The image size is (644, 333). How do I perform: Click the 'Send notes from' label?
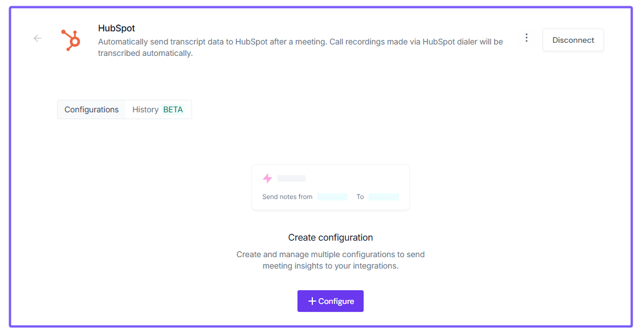(x=287, y=197)
